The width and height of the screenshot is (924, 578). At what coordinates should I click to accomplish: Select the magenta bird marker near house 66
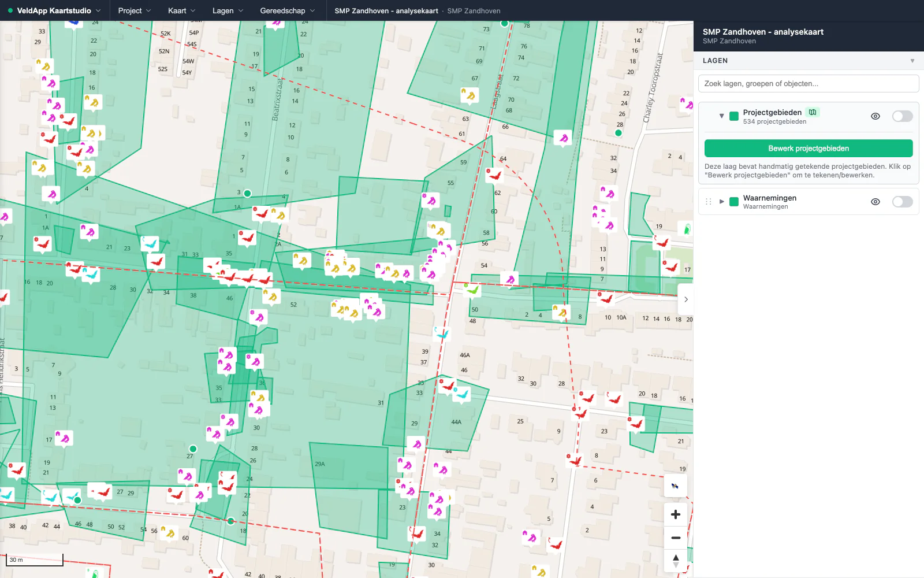563,138
